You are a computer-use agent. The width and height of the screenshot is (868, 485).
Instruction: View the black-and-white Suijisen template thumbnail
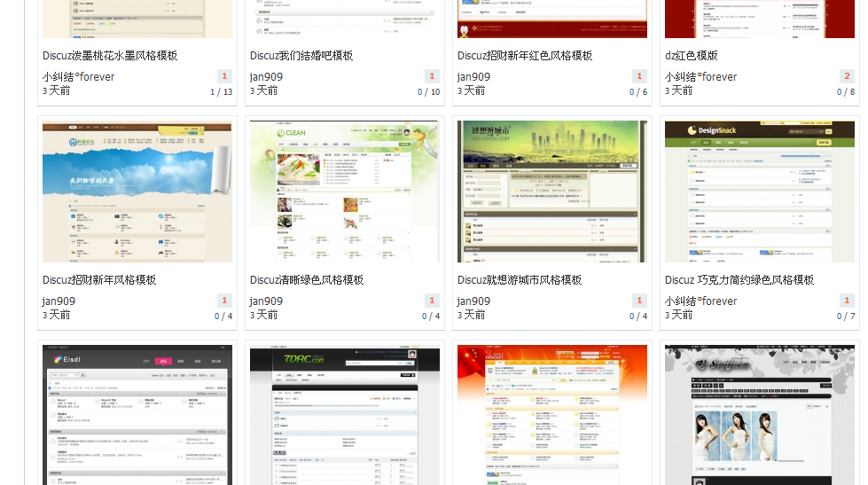pyautogui.click(x=760, y=415)
